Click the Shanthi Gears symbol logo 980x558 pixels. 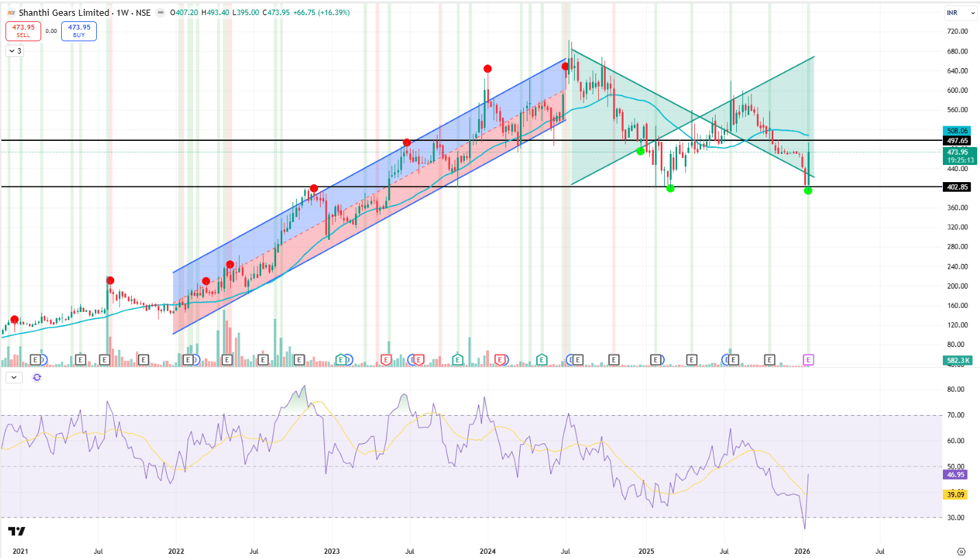[x=11, y=12]
